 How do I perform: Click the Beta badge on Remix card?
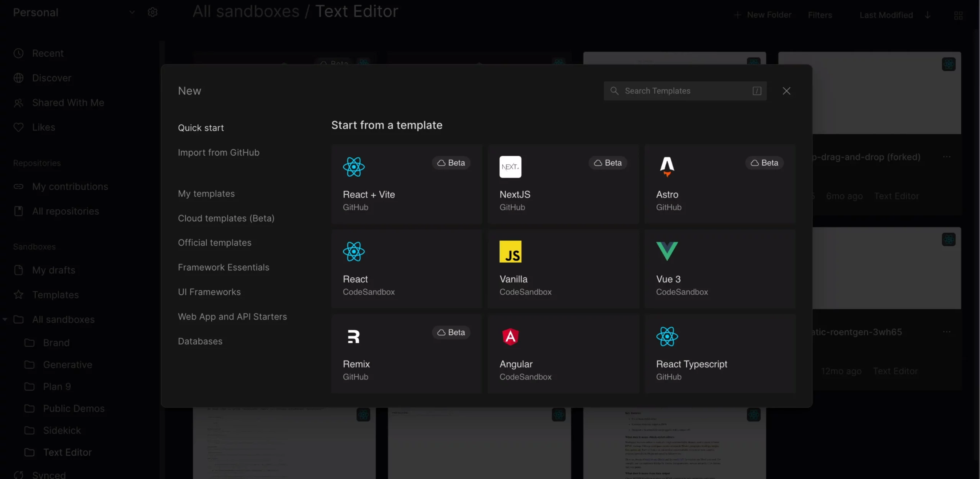click(x=451, y=332)
